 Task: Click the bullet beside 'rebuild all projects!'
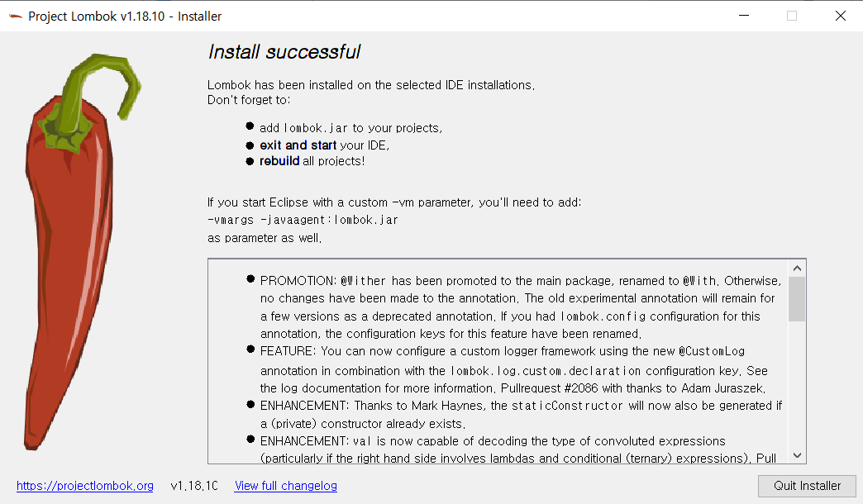click(x=249, y=159)
